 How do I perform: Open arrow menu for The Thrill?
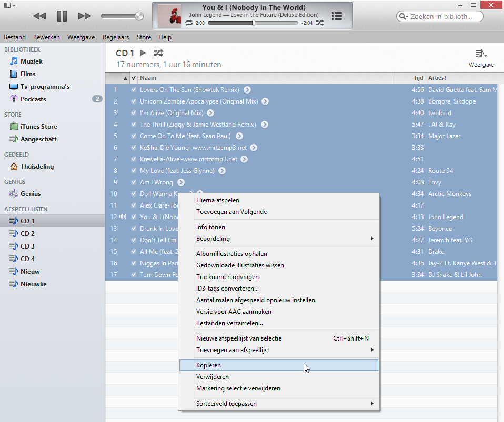pyautogui.click(x=265, y=125)
